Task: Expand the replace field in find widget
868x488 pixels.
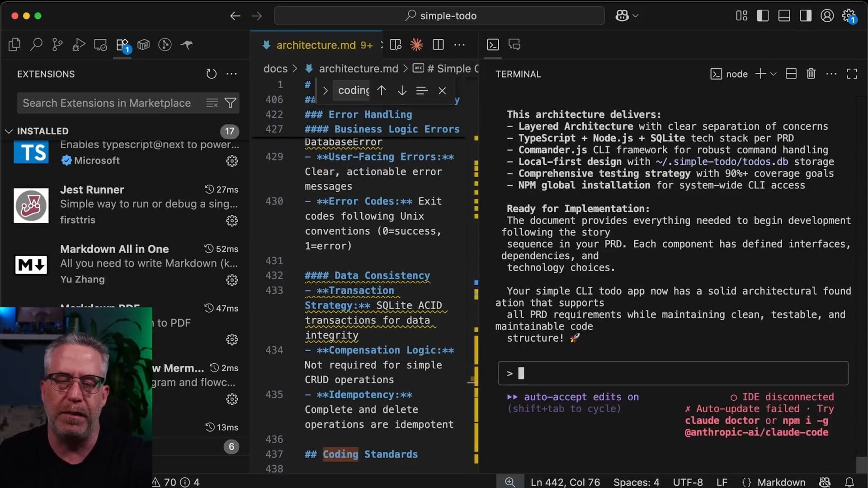Action: coord(325,90)
